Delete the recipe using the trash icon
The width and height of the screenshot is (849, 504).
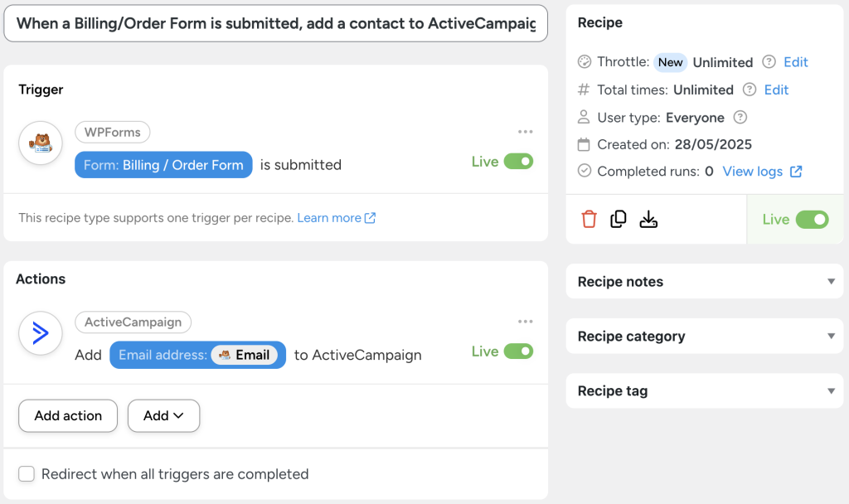tap(589, 218)
